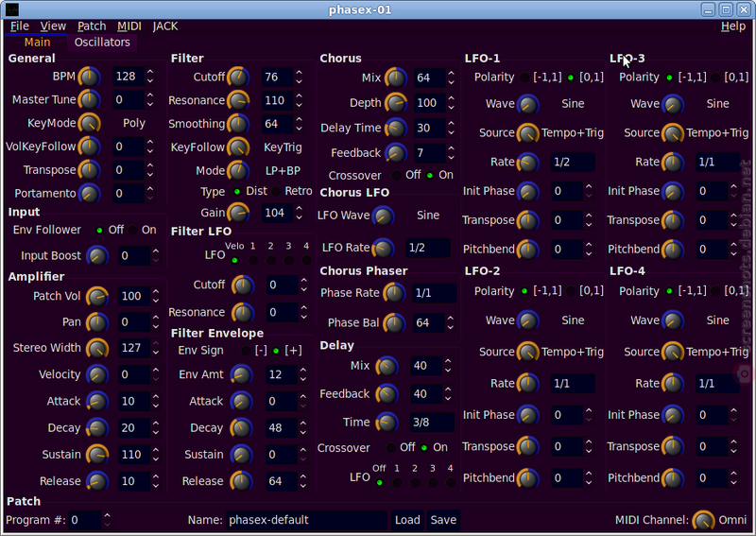The width and height of the screenshot is (756, 536).
Task: Open the MIDI menu
Action: tap(129, 26)
